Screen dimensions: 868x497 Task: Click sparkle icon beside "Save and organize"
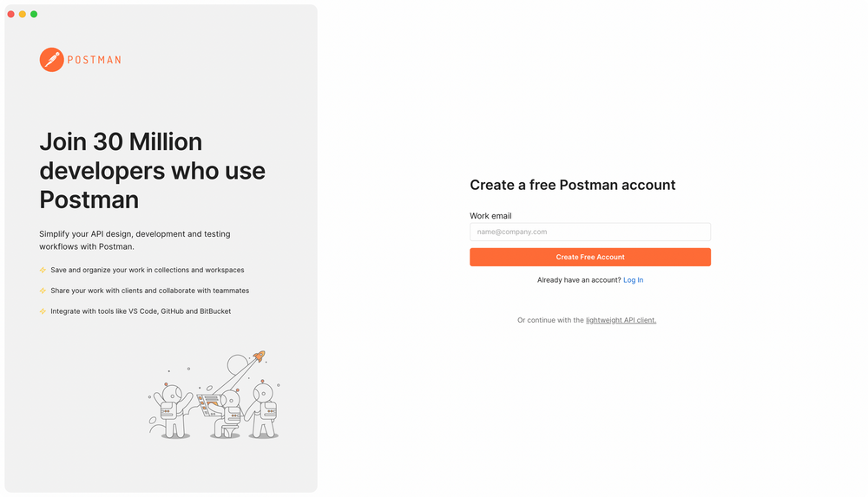click(x=43, y=270)
